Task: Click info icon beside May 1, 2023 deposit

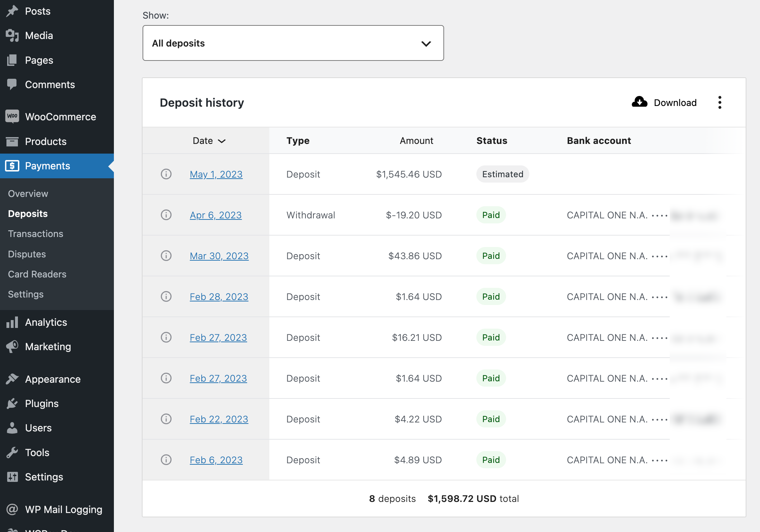Action: click(166, 174)
